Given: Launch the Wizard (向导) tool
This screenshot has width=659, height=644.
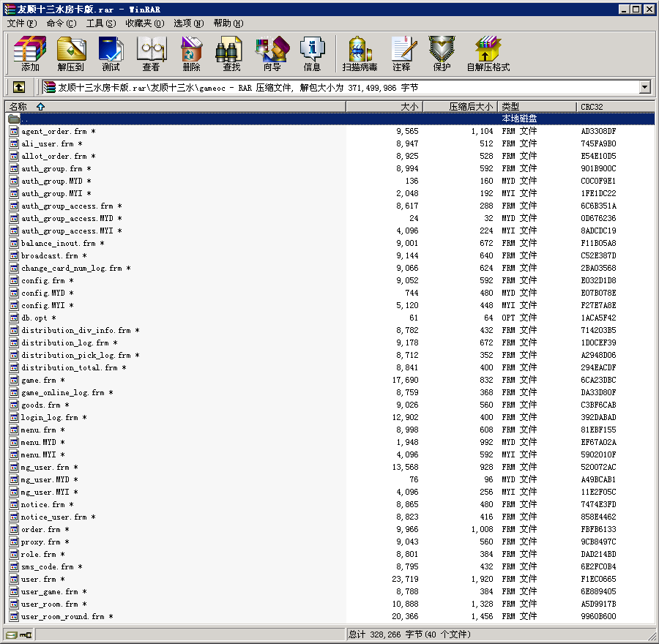Looking at the screenshot, I should (x=272, y=53).
